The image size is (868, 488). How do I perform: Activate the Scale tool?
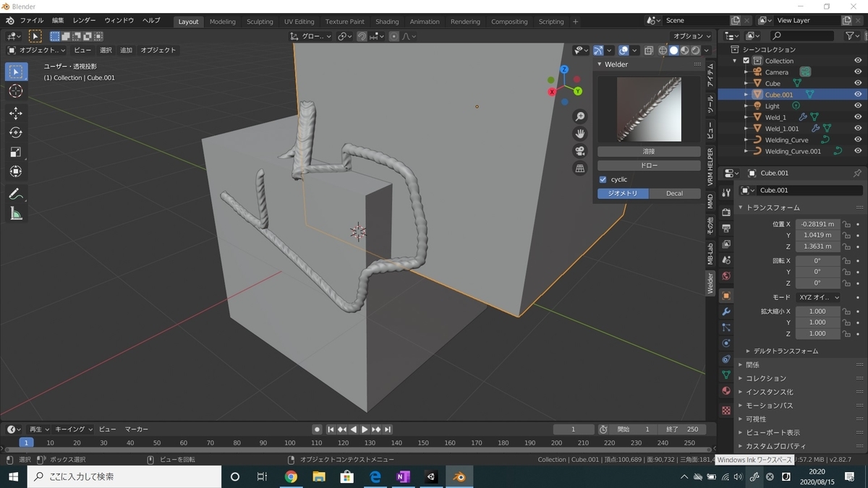16,152
